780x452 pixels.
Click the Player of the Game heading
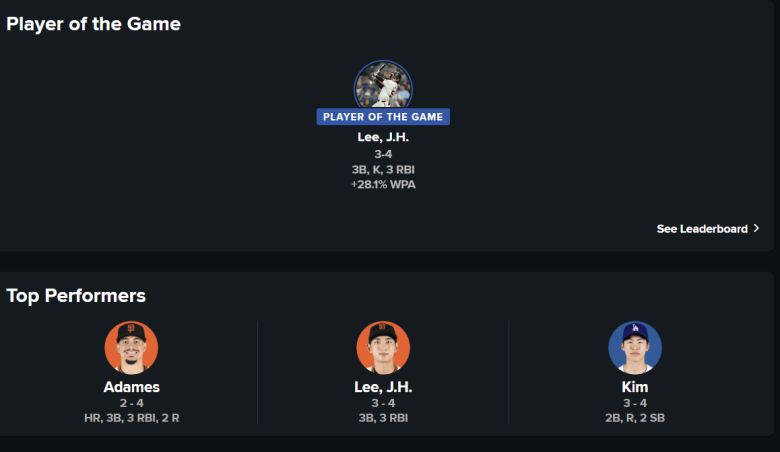[x=93, y=24]
